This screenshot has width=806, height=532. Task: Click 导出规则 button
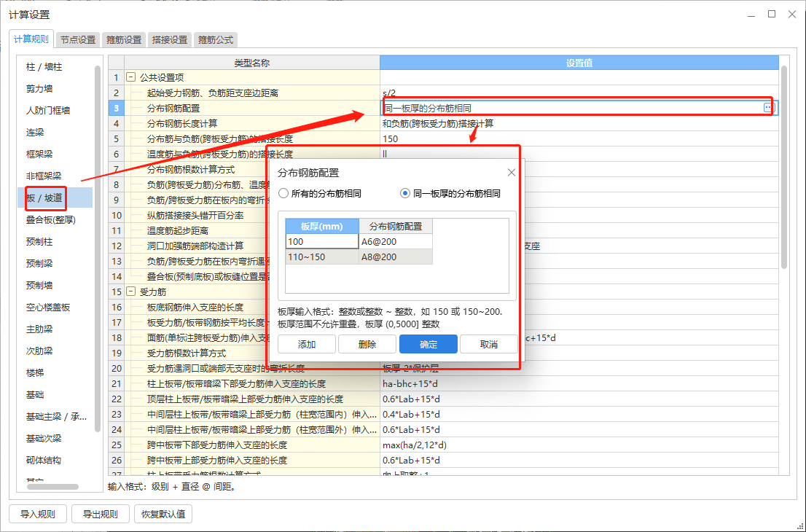(101, 514)
